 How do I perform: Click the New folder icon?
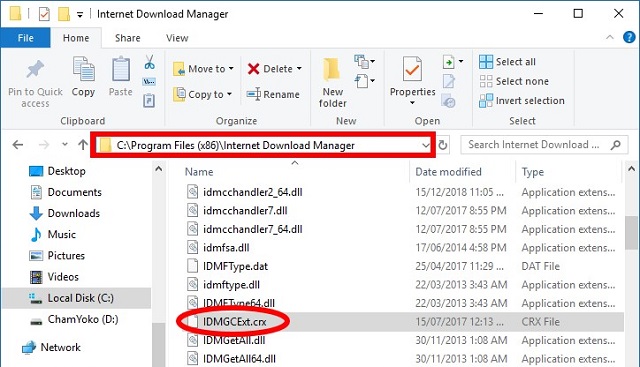point(331,69)
